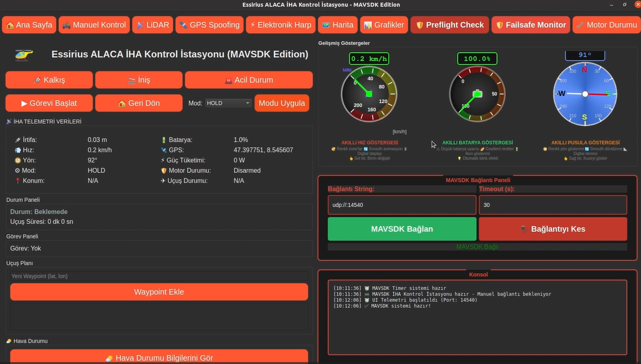Click the 0.2 km/h digital speed display
Image resolution: width=641 pixels, height=364 pixels.
[x=369, y=59]
